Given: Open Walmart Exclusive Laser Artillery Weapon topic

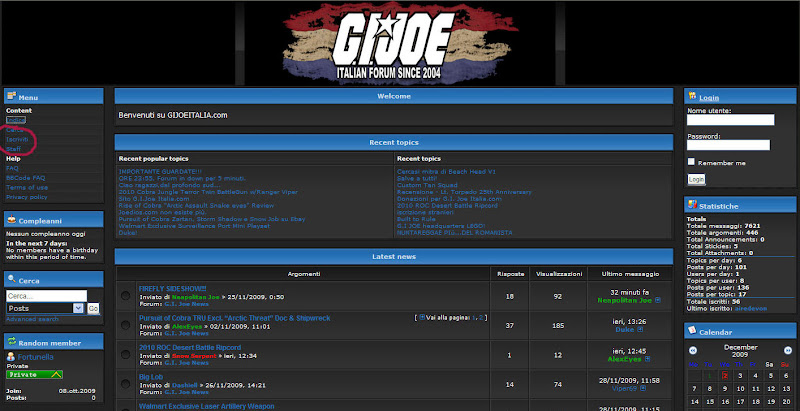Looking at the screenshot, I should click(x=207, y=406).
